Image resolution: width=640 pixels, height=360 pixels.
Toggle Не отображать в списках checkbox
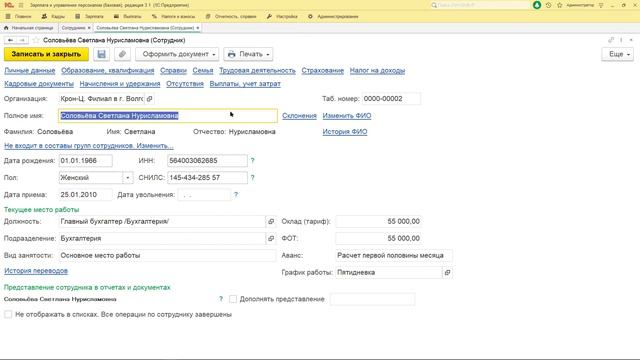(x=8, y=314)
